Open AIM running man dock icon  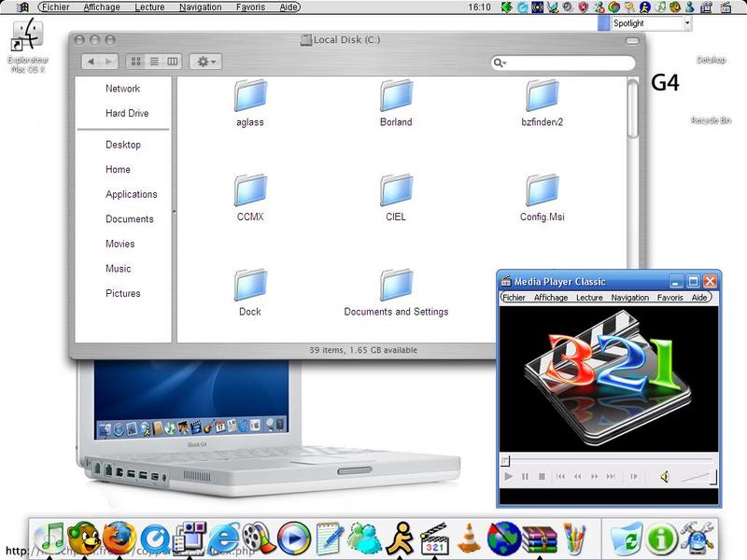(400, 539)
